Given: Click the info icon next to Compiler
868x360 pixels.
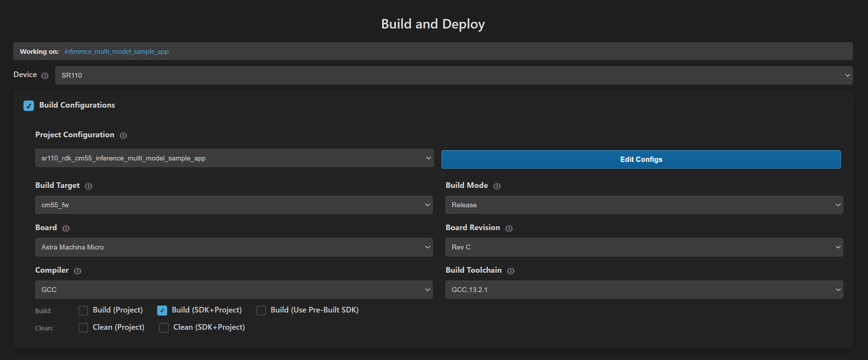Looking at the screenshot, I should [x=77, y=271].
